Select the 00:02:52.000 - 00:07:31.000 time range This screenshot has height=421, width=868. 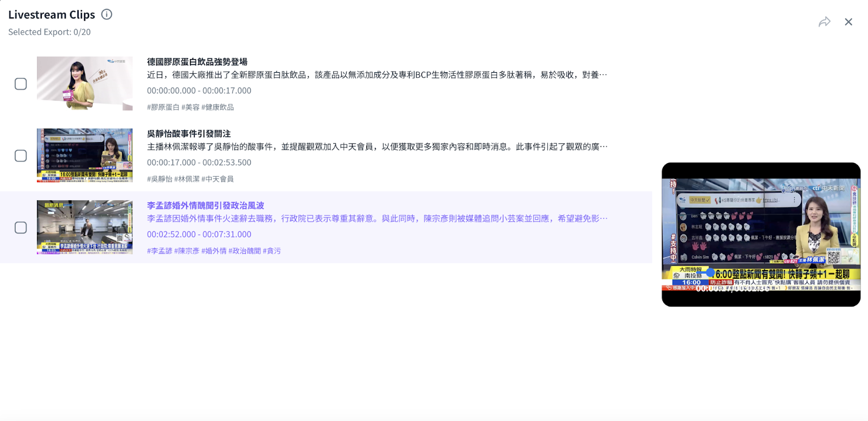tap(199, 234)
